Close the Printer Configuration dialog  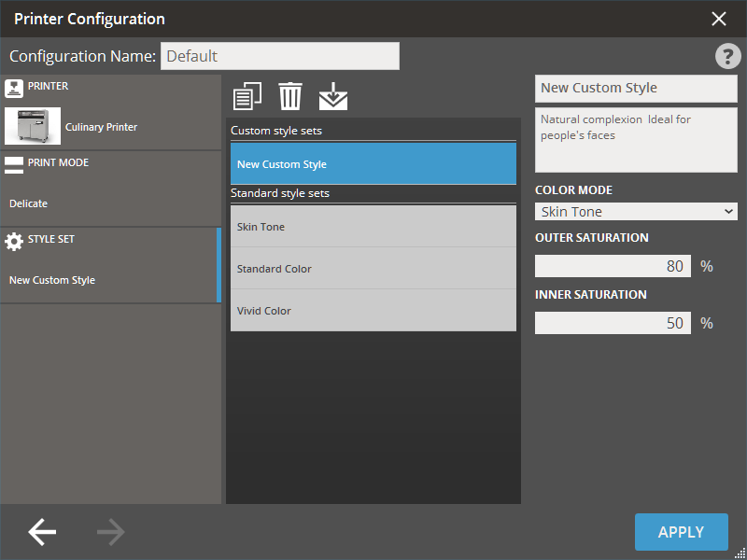coord(718,19)
